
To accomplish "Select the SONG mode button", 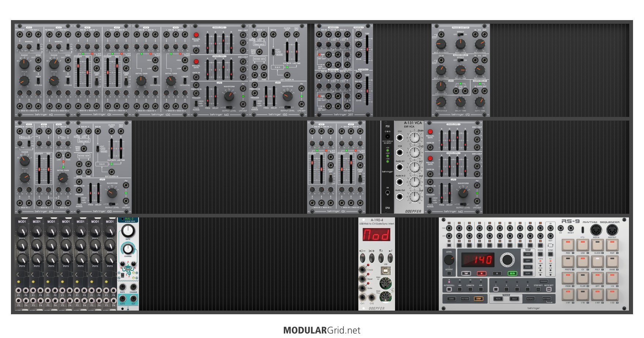I will (x=451, y=299).
